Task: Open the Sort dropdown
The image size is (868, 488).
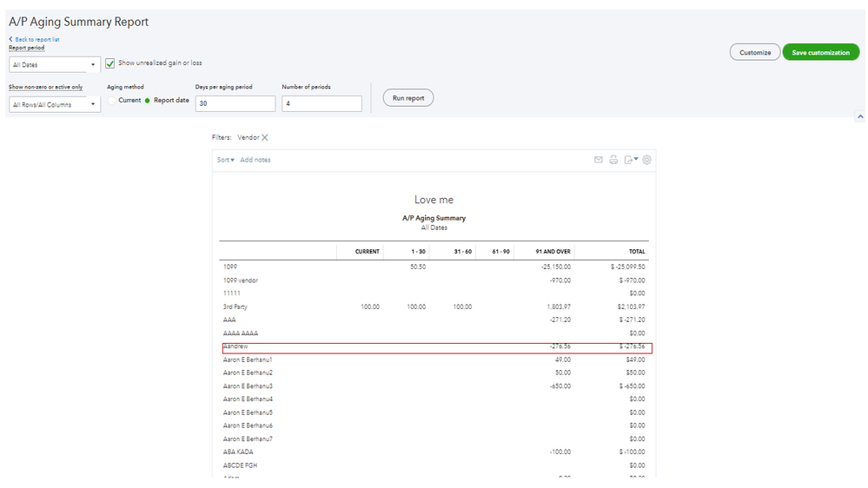Action: [226, 160]
